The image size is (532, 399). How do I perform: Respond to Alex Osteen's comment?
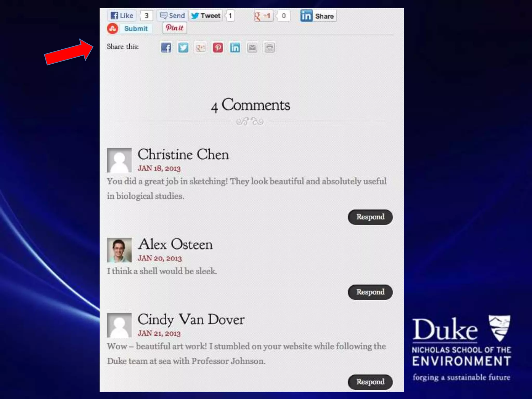[370, 292]
